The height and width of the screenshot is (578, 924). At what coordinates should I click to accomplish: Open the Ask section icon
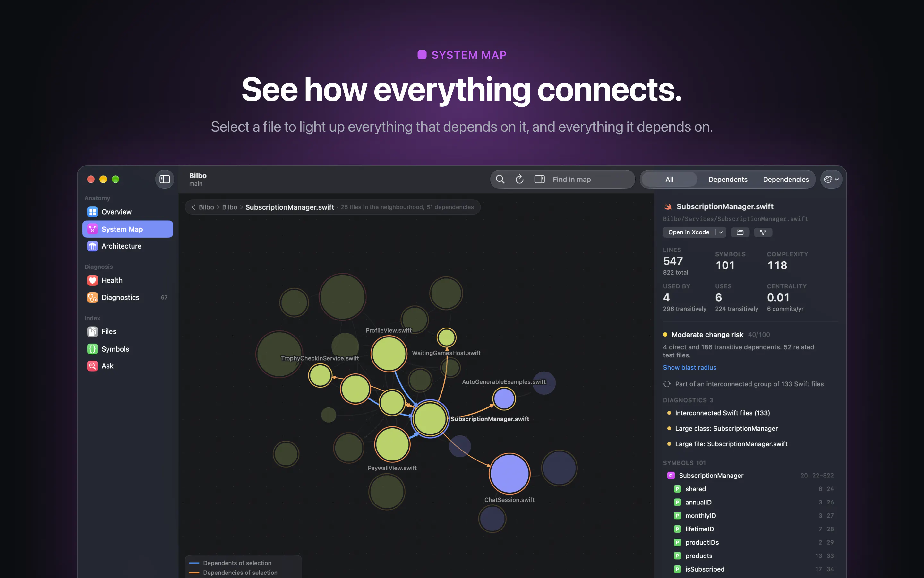click(92, 366)
